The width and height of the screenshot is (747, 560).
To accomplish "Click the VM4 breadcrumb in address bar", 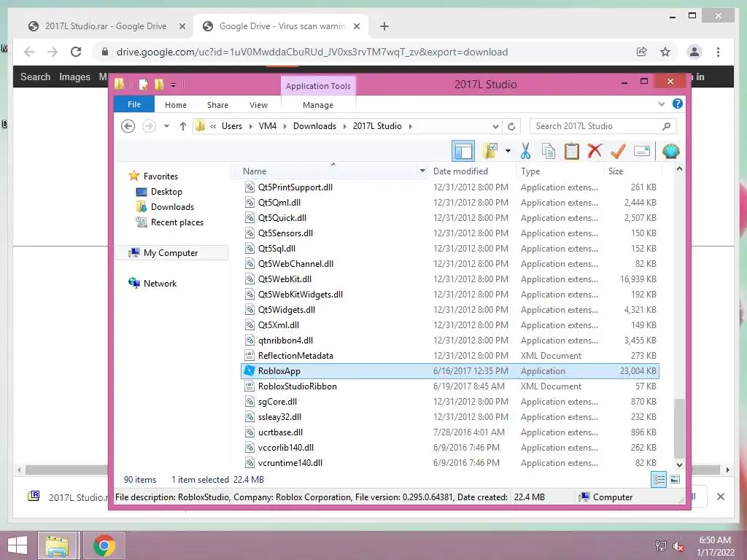I will tap(267, 126).
